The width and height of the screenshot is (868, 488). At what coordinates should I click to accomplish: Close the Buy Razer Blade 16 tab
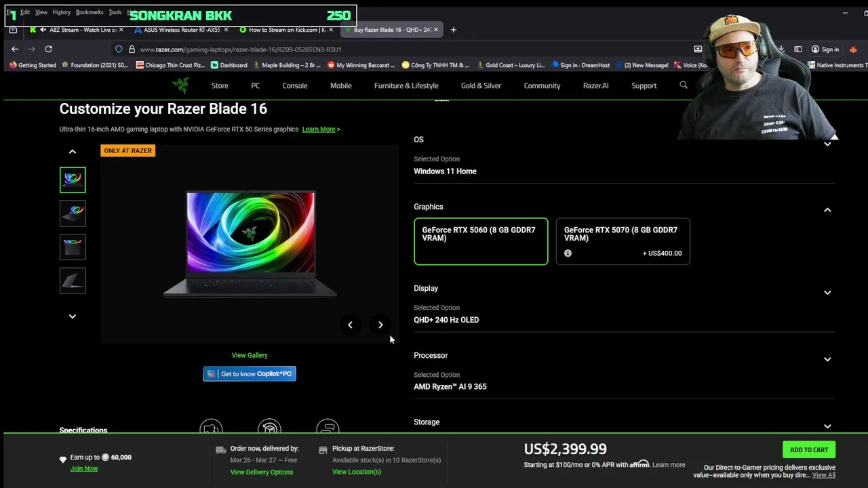(435, 30)
